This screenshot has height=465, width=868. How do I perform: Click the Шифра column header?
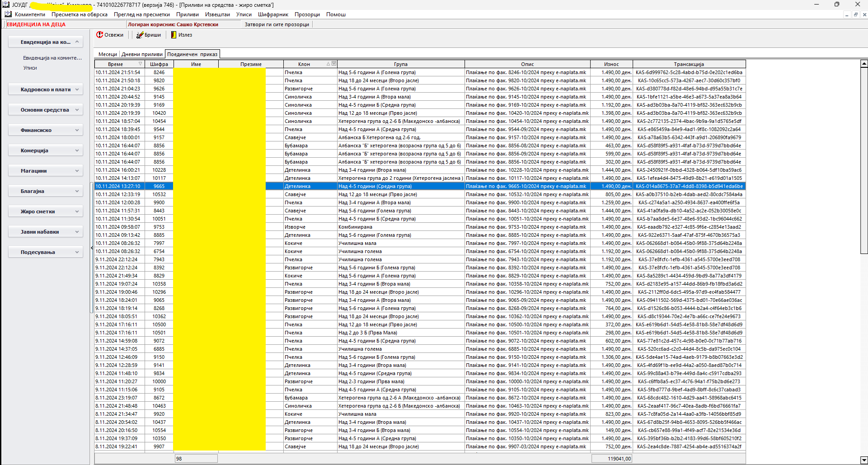click(x=159, y=64)
